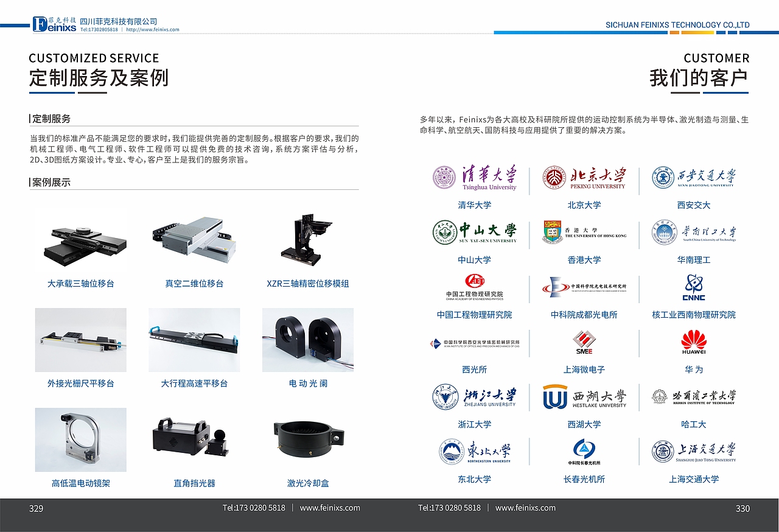Click the 香港大学 caption
The width and height of the screenshot is (779, 532).
(584, 260)
